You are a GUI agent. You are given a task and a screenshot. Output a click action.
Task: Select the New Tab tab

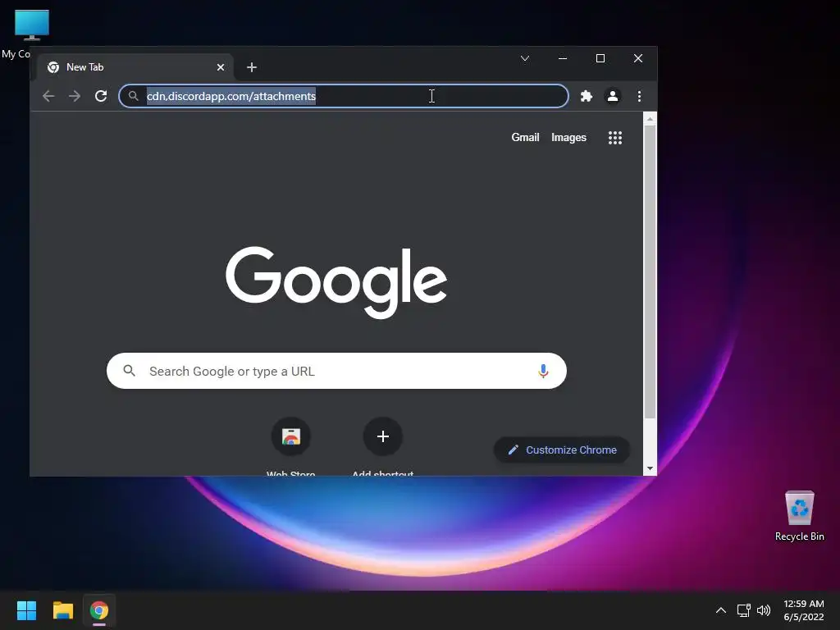coord(135,67)
